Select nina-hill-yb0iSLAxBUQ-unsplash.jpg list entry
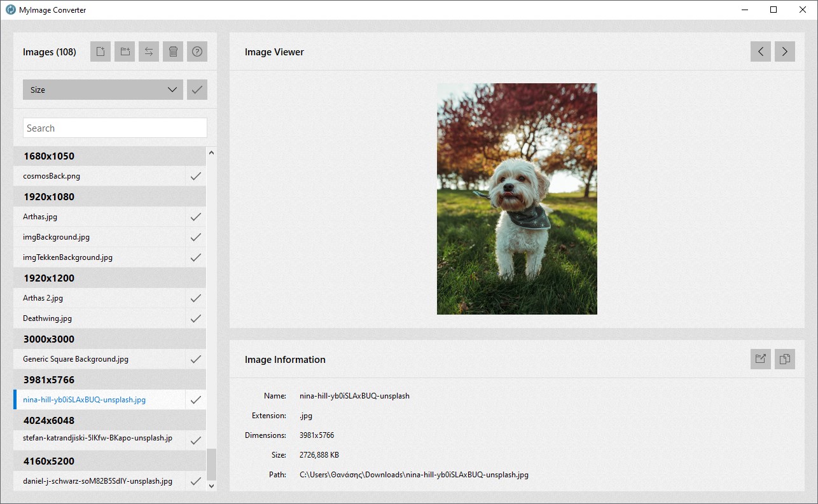This screenshot has width=818, height=504. click(100, 400)
